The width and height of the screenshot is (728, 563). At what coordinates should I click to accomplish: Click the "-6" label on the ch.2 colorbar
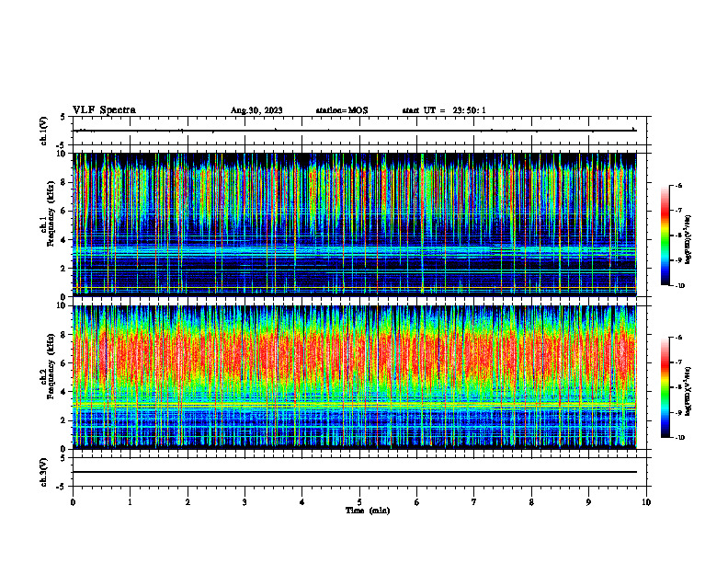coord(678,338)
